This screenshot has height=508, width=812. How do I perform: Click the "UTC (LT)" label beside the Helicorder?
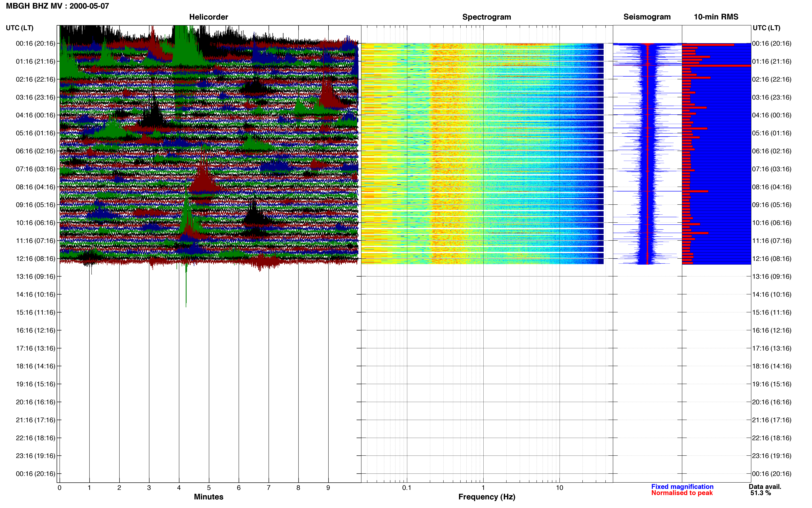[x=19, y=28]
